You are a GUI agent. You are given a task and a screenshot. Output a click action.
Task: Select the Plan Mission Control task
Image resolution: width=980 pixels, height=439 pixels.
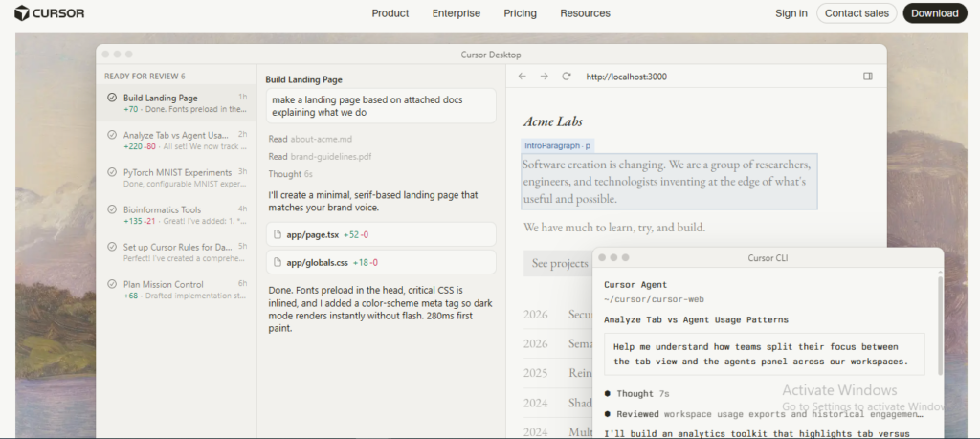[x=177, y=290]
